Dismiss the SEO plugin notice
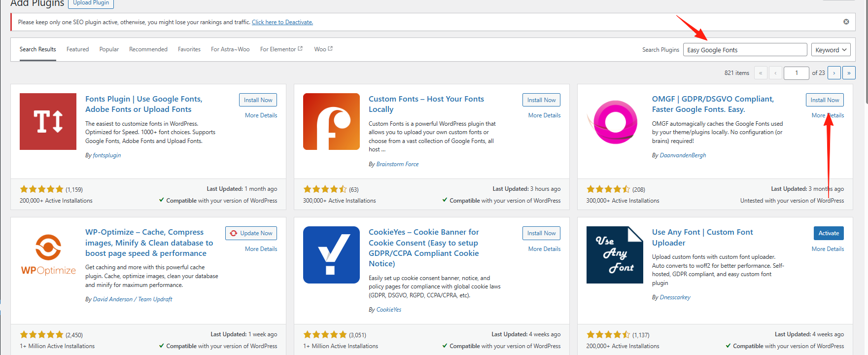 click(x=846, y=22)
